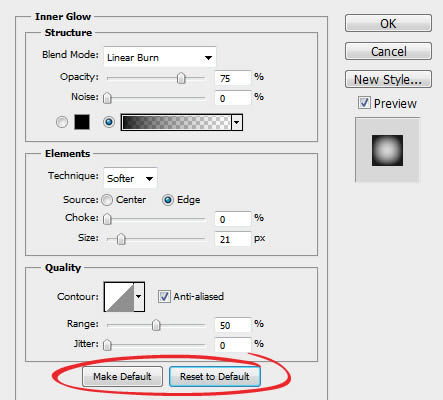The height and width of the screenshot is (400, 443).
Task: Select the gradient radio button
Action: tap(109, 122)
